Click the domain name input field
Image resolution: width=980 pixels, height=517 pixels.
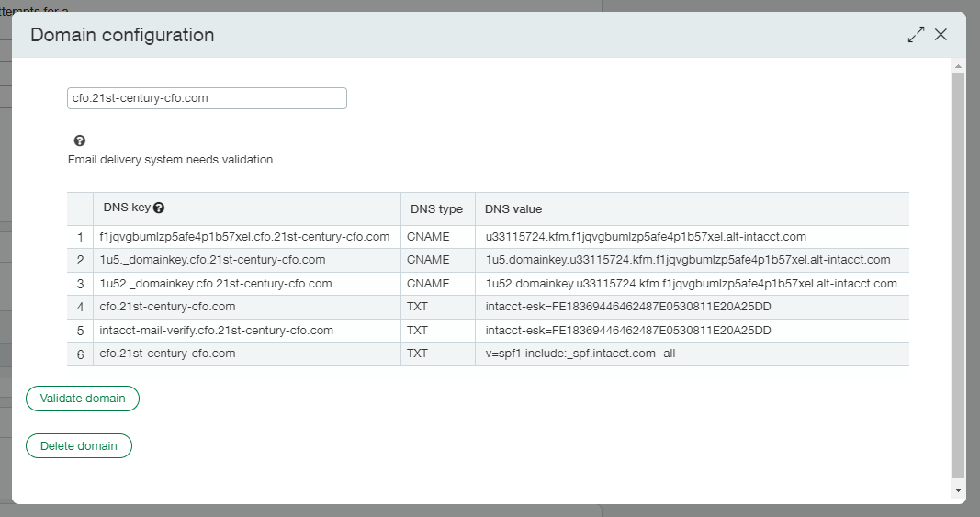click(x=207, y=98)
